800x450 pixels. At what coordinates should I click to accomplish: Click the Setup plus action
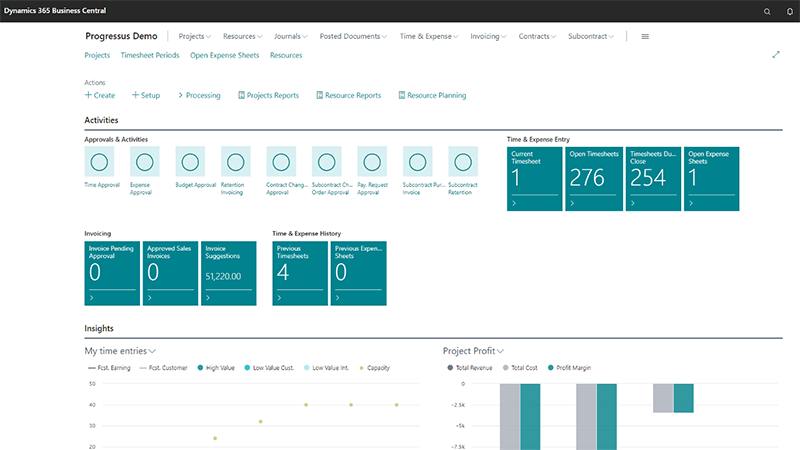coord(146,95)
